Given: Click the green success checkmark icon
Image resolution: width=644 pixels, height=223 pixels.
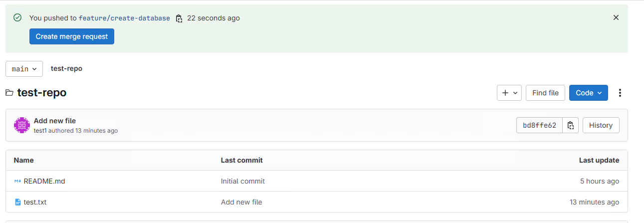Looking at the screenshot, I should pos(17,18).
